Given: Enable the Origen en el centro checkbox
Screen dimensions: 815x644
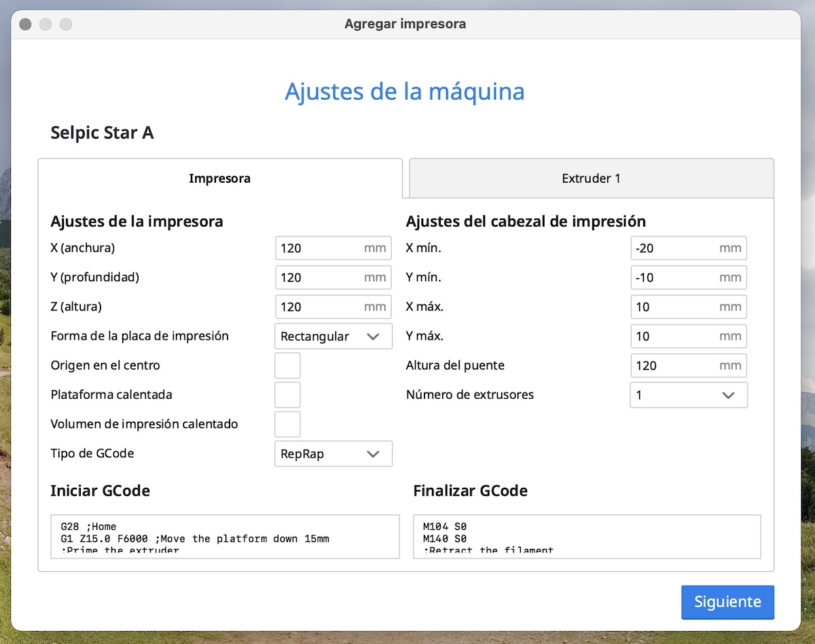Looking at the screenshot, I should (x=287, y=365).
